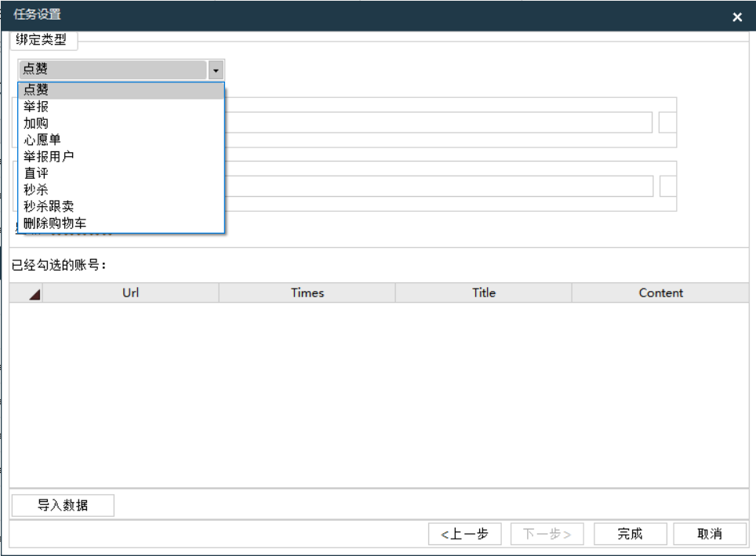Pick 秒杀跟卖 option
Image resolution: width=756 pixels, height=556 pixels.
pos(122,206)
